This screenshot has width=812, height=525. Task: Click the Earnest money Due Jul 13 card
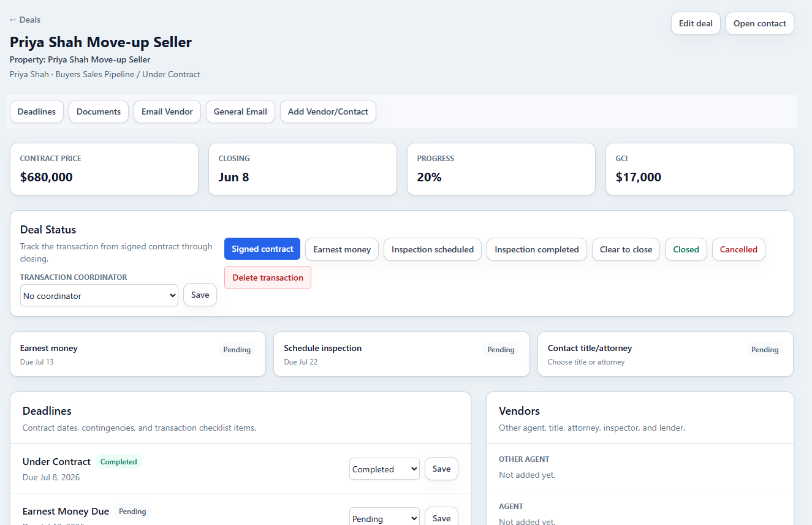click(x=138, y=354)
